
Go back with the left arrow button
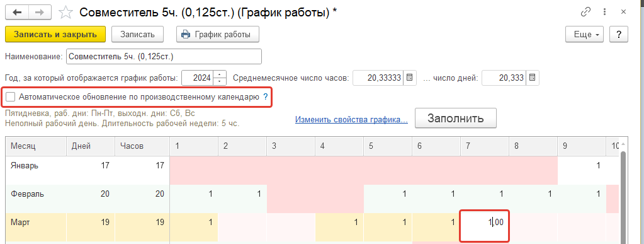17,12
